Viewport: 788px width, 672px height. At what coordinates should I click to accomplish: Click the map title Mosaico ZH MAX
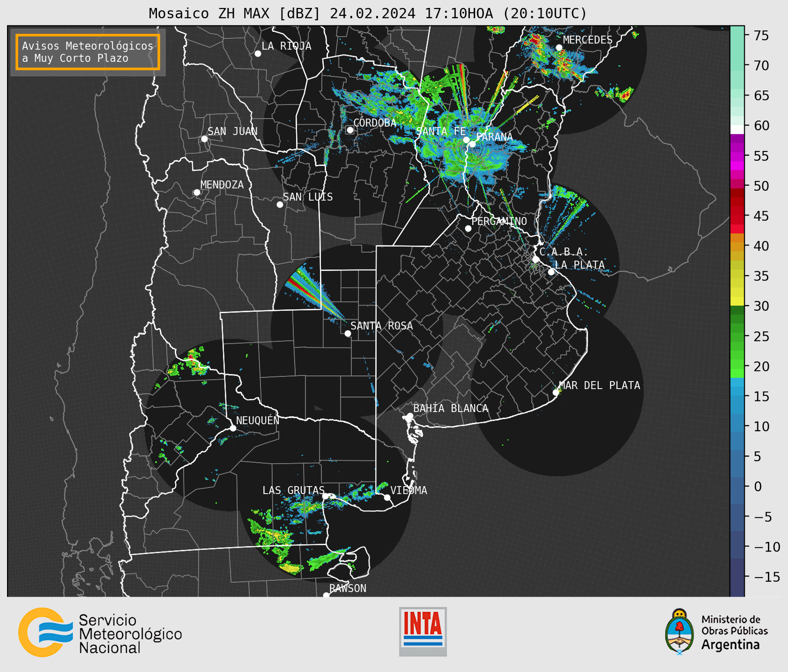368,14
